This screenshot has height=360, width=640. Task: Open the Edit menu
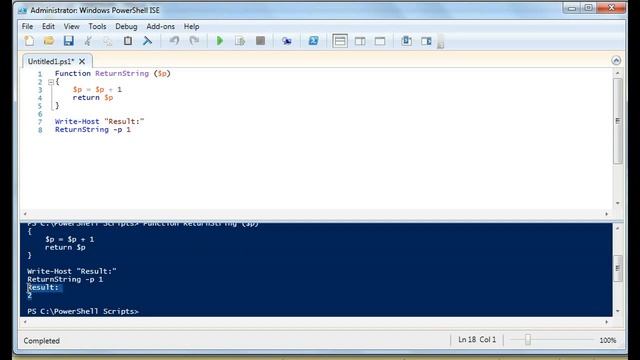pyautogui.click(x=48, y=26)
